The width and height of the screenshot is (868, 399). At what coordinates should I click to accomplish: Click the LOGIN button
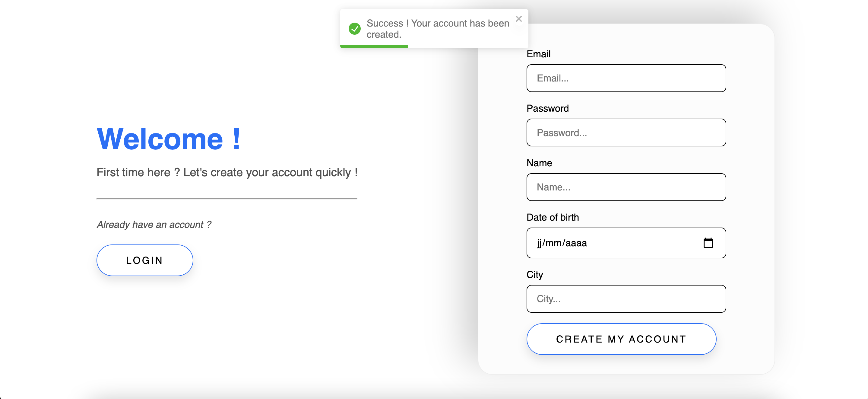144,260
